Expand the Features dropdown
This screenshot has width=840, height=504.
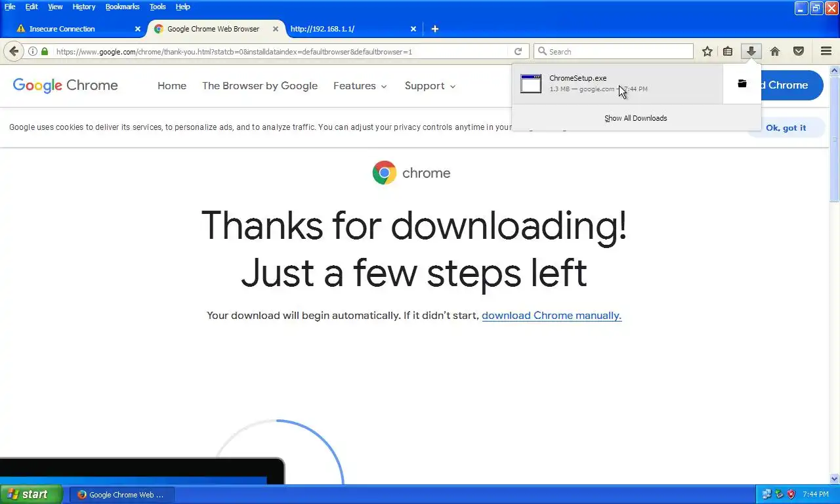(x=360, y=86)
